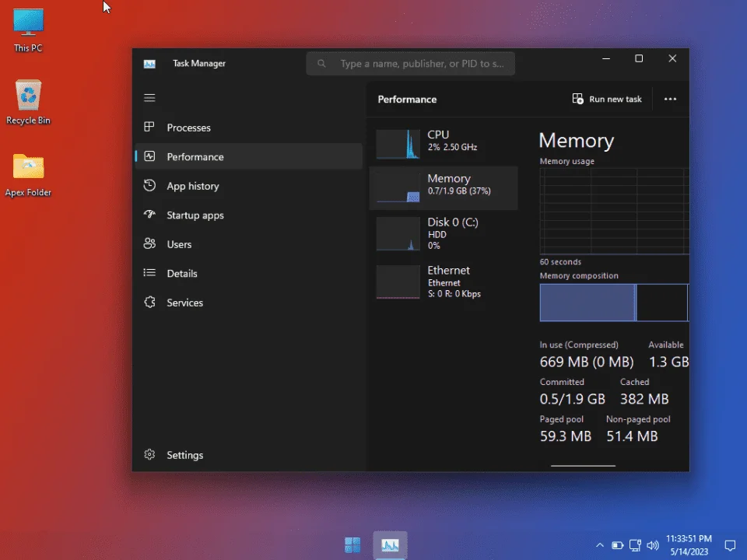Open Startup apps gauge icon
Image resolution: width=747 pixels, height=560 pixels.
[x=149, y=215]
